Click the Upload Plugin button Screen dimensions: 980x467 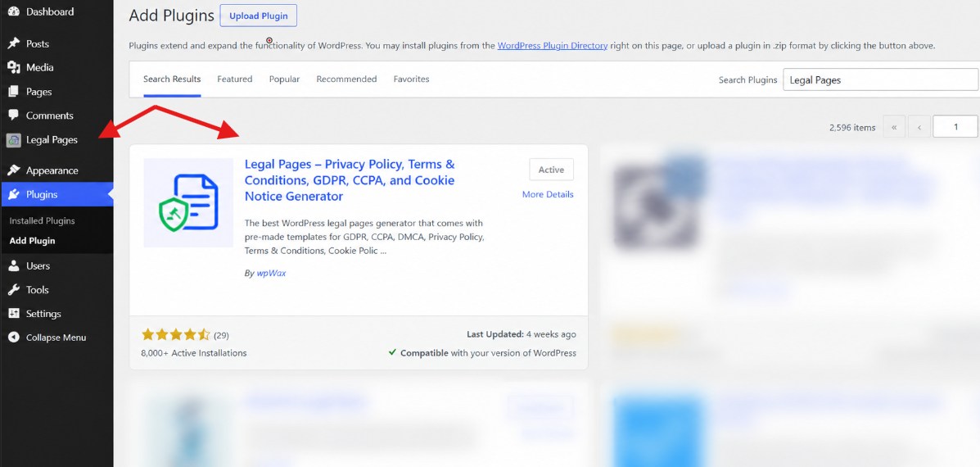click(x=258, y=16)
